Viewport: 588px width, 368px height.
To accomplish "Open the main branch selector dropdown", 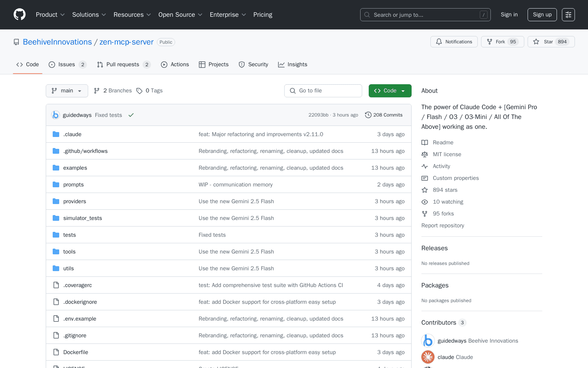I will click(x=67, y=91).
